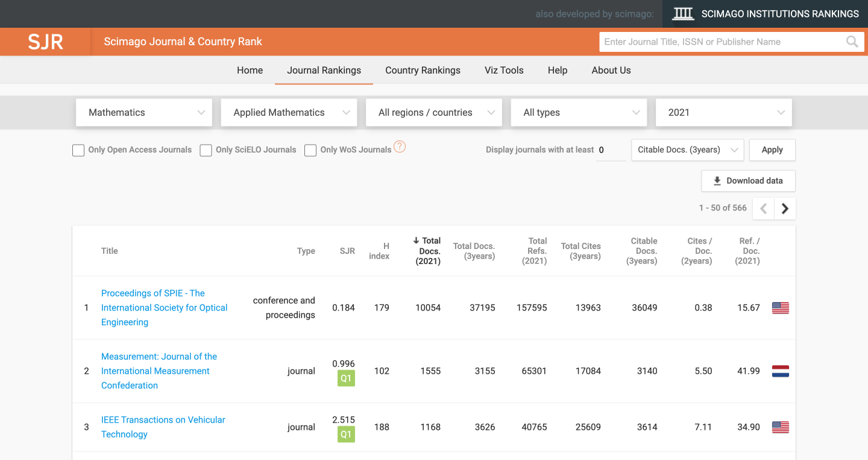The image size is (868, 460).
Task: Click US flag in Proceedings of SPIE row
Action: click(x=781, y=307)
